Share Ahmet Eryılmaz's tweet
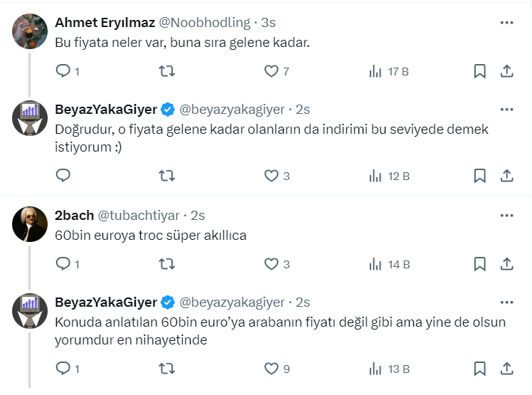Screen dimensions: 532x395 click(x=507, y=71)
